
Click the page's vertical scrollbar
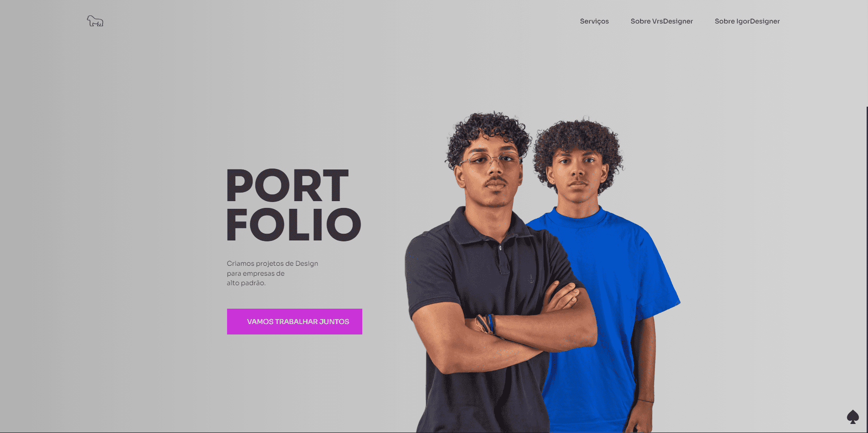(867, 269)
